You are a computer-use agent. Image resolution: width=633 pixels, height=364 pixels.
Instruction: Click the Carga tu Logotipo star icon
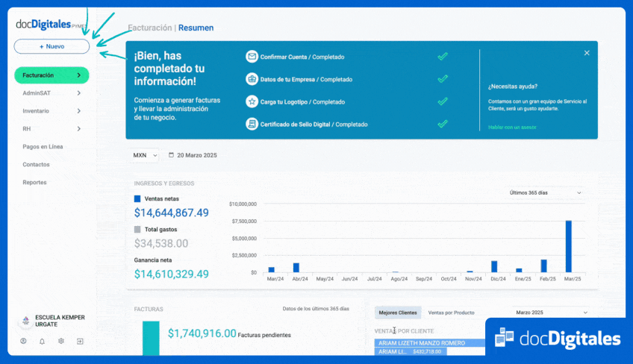click(252, 101)
